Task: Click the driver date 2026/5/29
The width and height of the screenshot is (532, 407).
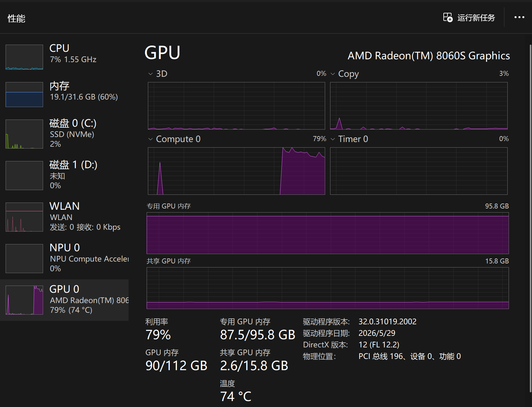Action: pos(377,333)
